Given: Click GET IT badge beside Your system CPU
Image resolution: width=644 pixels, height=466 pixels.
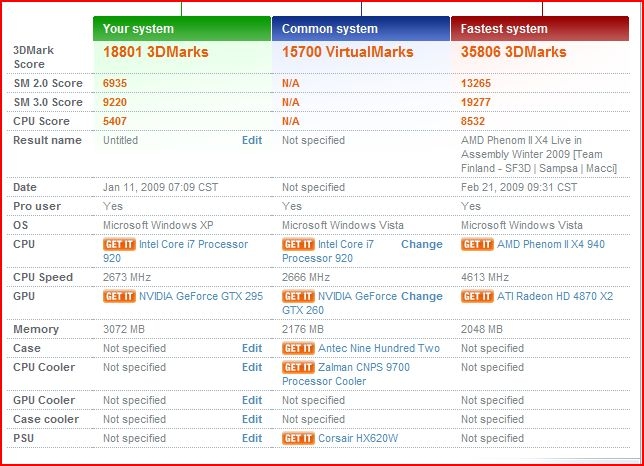Looking at the screenshot, I should click(x=119, y=244).
